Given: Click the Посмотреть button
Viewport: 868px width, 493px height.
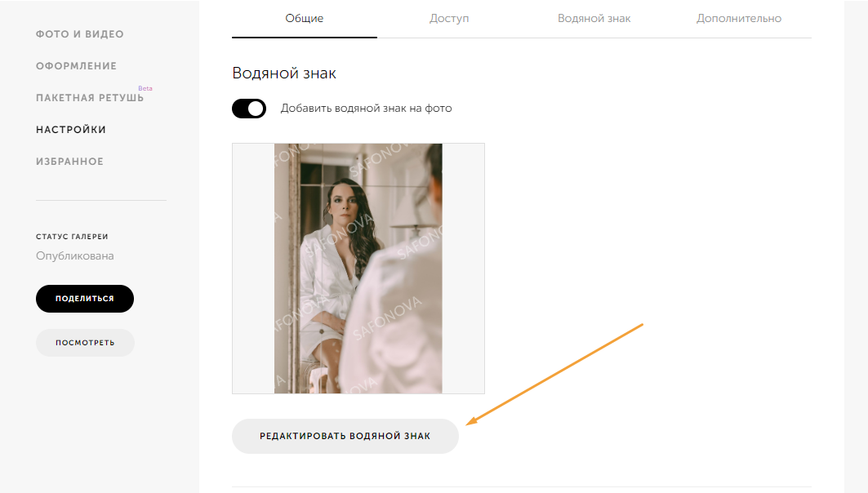Looking at the screenshot, I should click(x=85, y=343).
